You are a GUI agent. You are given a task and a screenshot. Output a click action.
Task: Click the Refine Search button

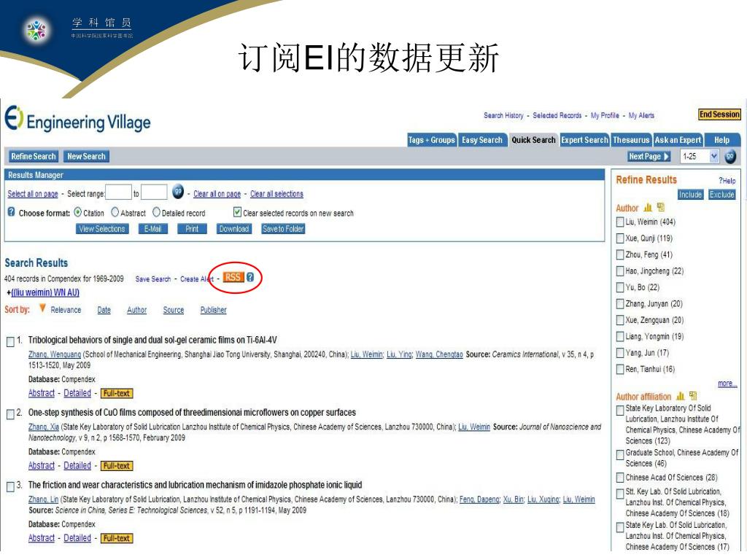(34, 156)
